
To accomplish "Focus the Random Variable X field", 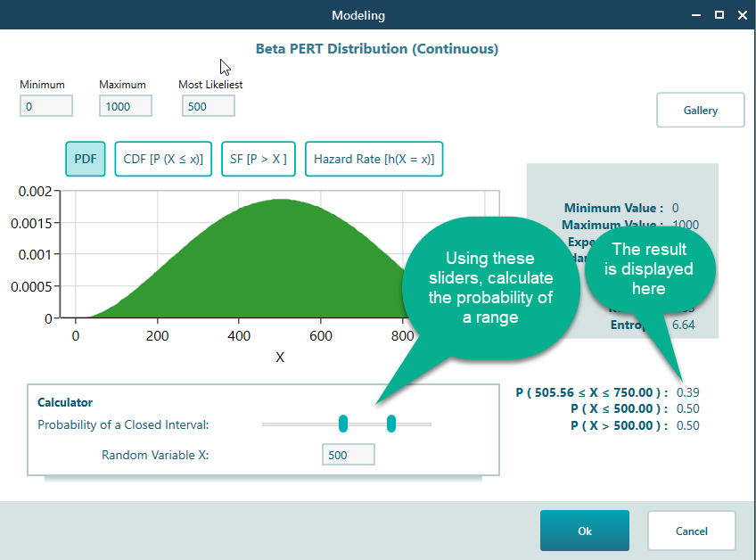I will click(348, 455).
